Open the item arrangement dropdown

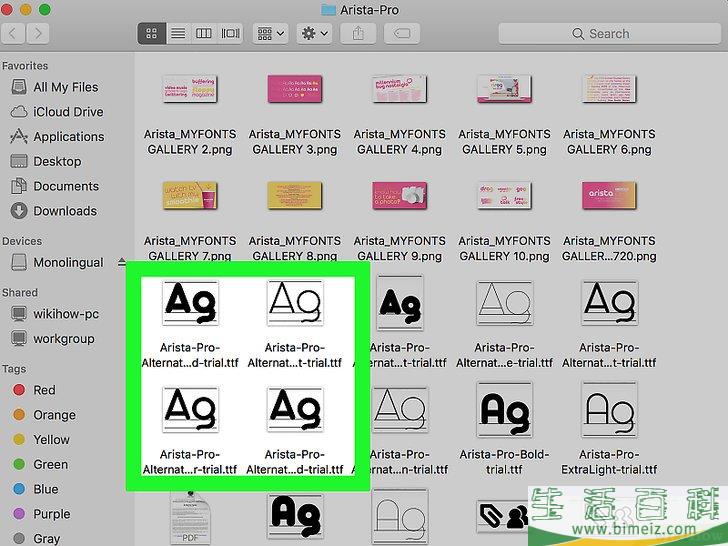[x=271, y=33]
